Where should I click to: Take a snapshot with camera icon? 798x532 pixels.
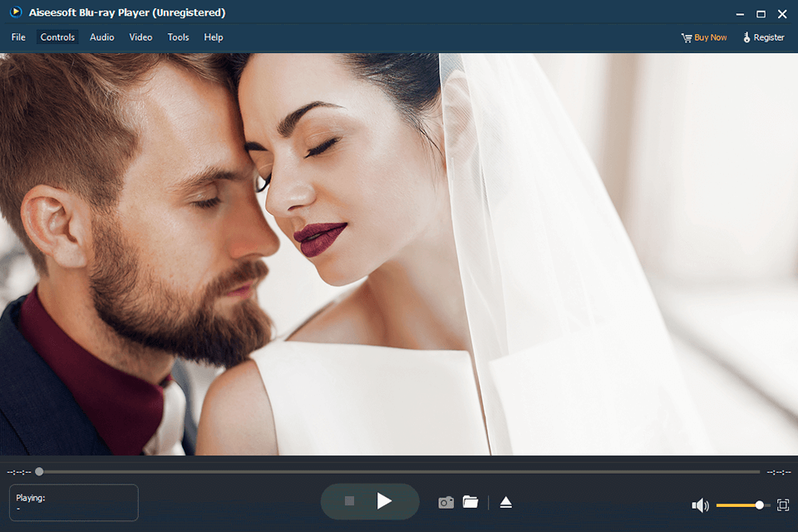pos(446,502)
